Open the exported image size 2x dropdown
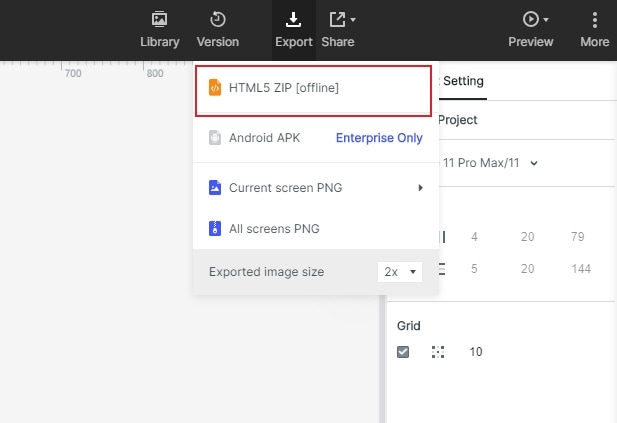Image resolution: width=617 pixels, height=423 pixels. 401,271
